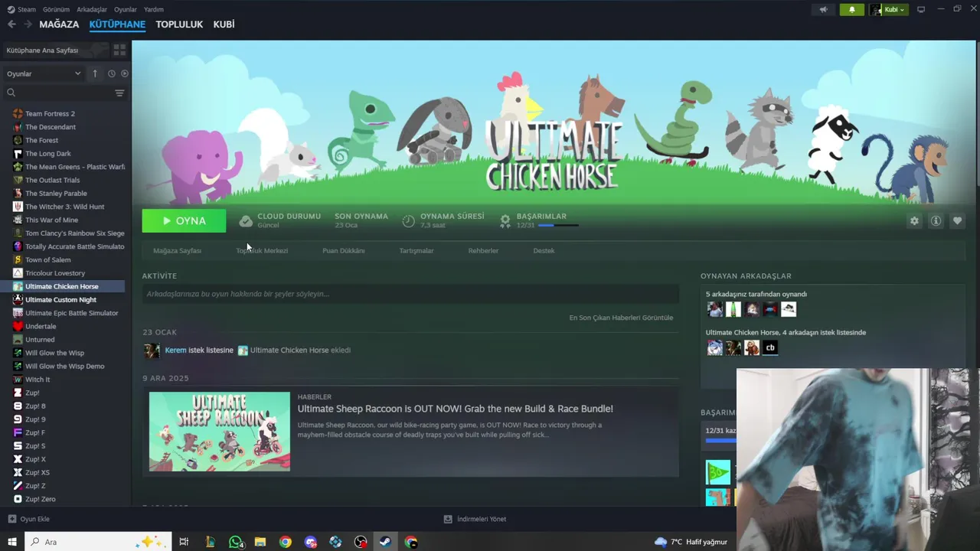Open File Explorer from the taskbar
Screen dimensions: 980x551
260,542
